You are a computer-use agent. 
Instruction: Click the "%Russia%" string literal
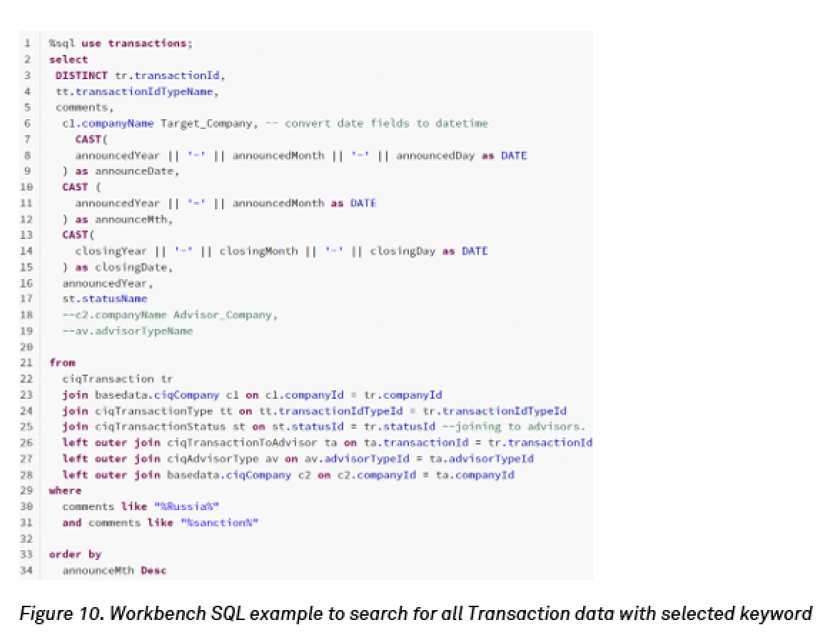click(187, 507)
